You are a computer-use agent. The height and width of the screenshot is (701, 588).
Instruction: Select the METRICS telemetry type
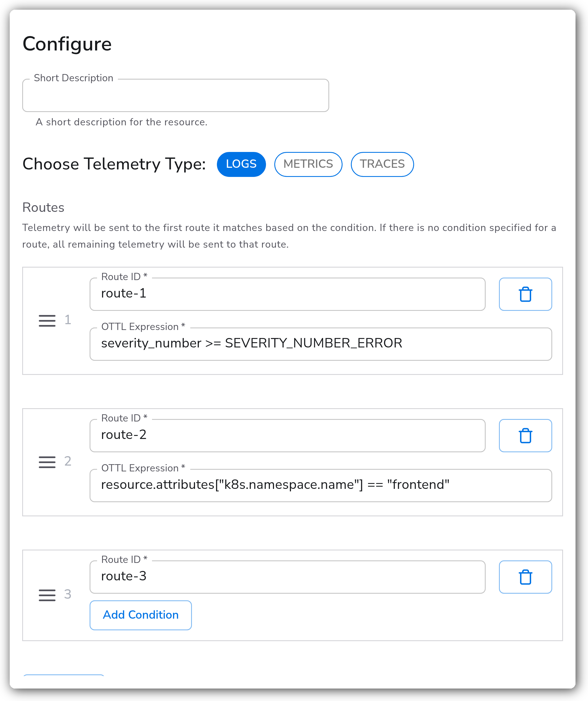308,164
